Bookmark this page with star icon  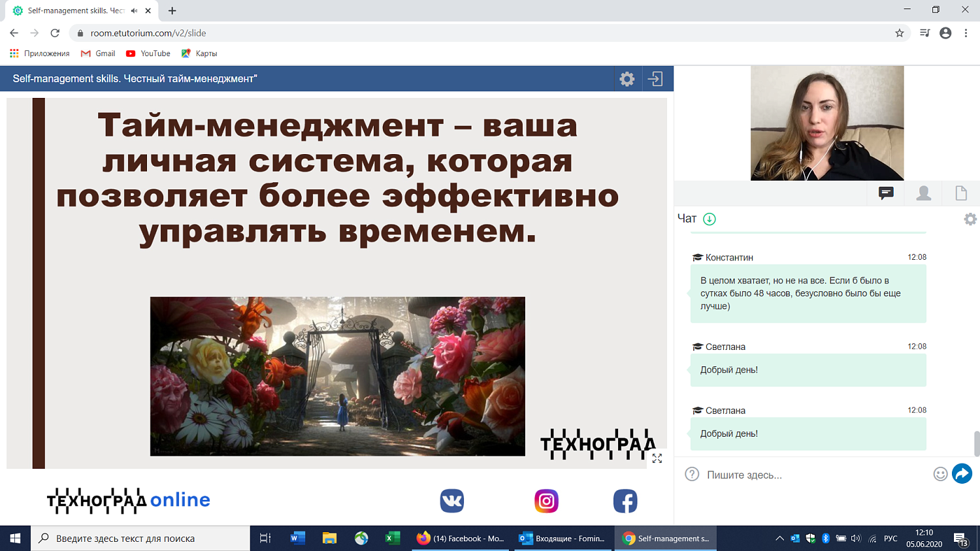pyautogui.click(x=900, y=33)
